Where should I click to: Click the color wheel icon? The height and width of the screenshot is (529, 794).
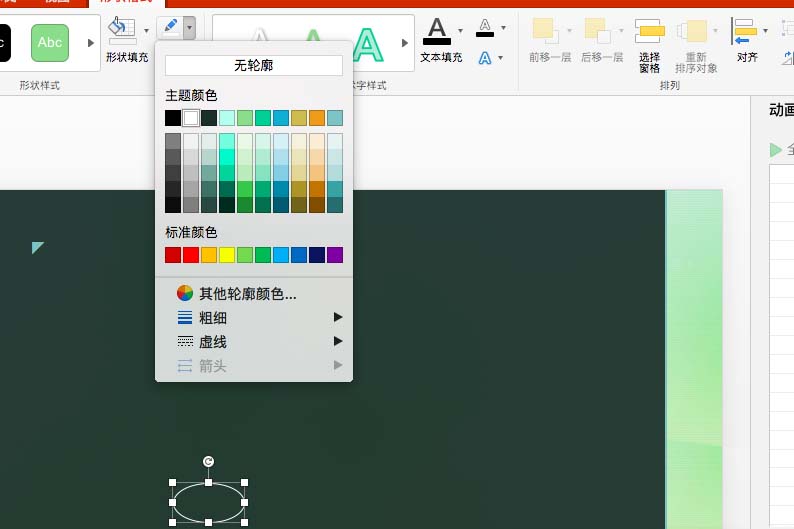click(185, 293)
